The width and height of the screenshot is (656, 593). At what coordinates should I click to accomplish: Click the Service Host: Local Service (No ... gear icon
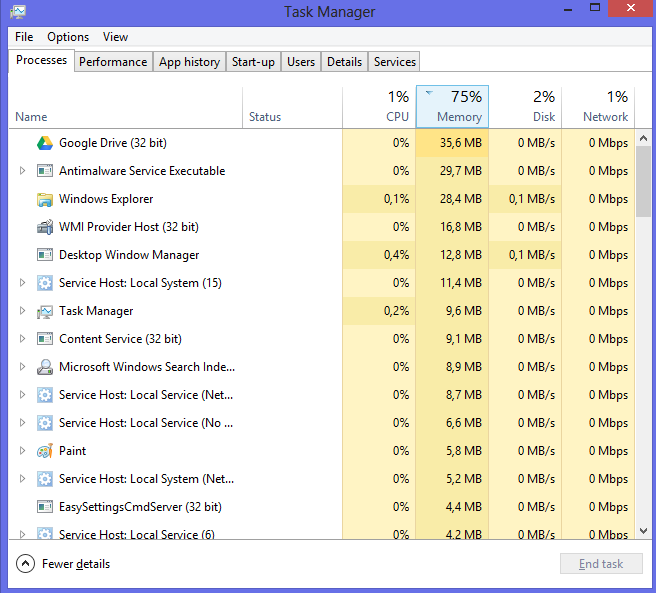click(45, 423)
